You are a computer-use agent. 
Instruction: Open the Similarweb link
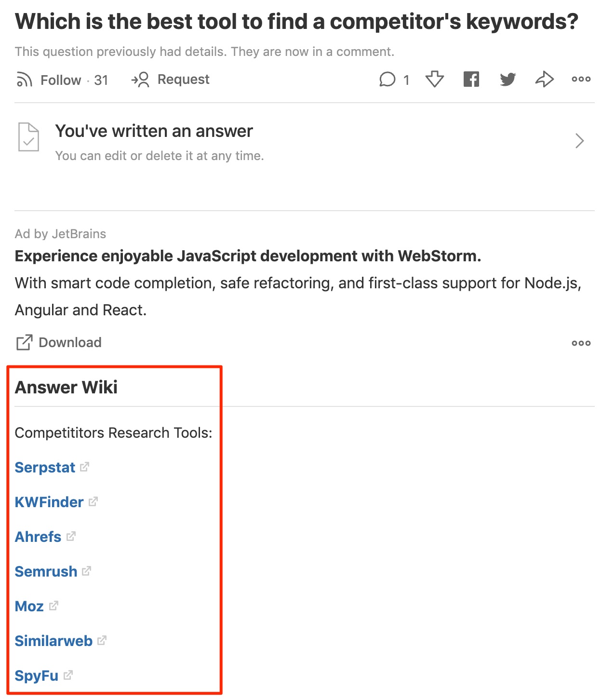[x=53, y=640]
